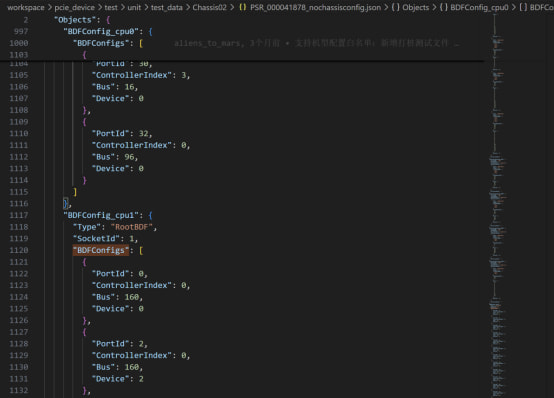Click the "RootBDF" string value
554x398 pixels.
tap(131, 227)
